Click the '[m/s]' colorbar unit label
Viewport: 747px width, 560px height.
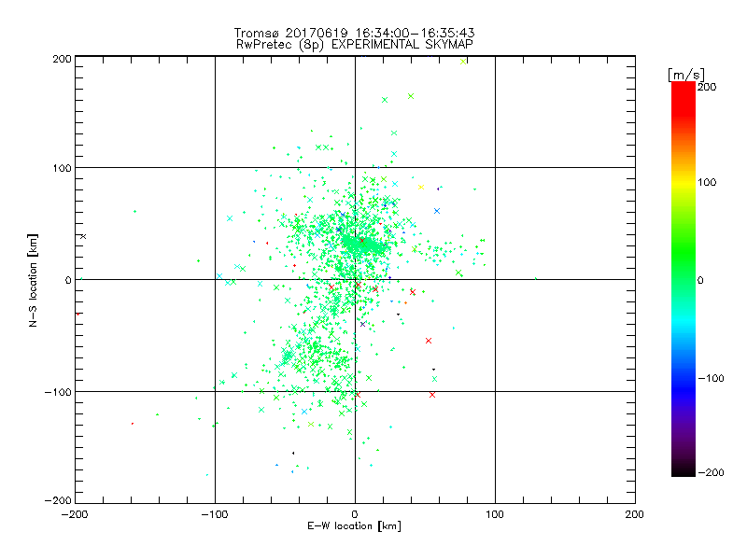click(x=685, y=75)
